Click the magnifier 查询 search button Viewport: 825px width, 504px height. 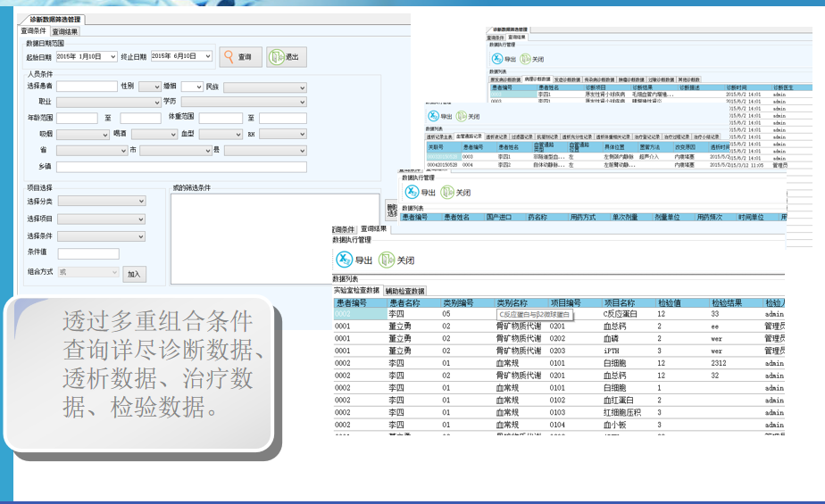tap(240, 57)
